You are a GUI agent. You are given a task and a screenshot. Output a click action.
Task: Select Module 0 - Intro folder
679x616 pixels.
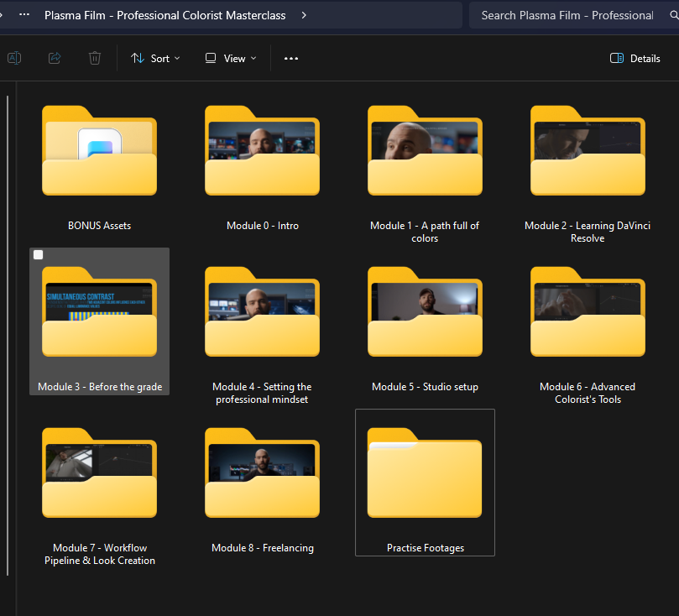[262, 153]
